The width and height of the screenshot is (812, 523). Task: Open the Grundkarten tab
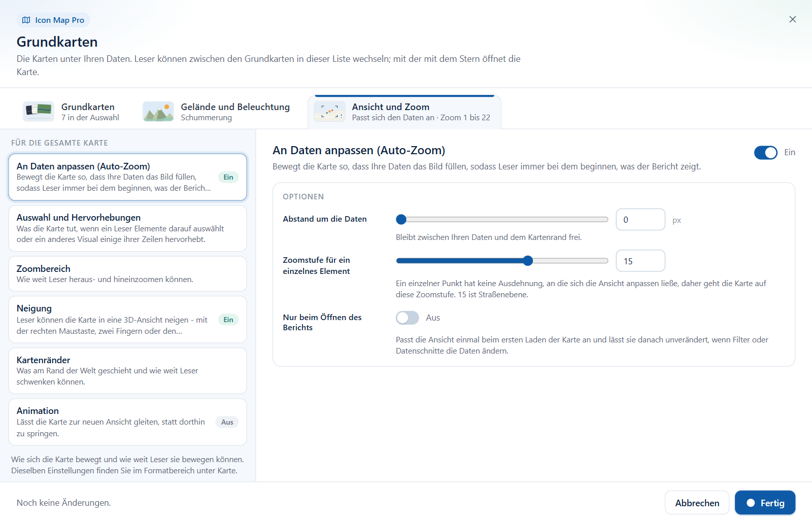pyautogui.click(x=72, y=112)
